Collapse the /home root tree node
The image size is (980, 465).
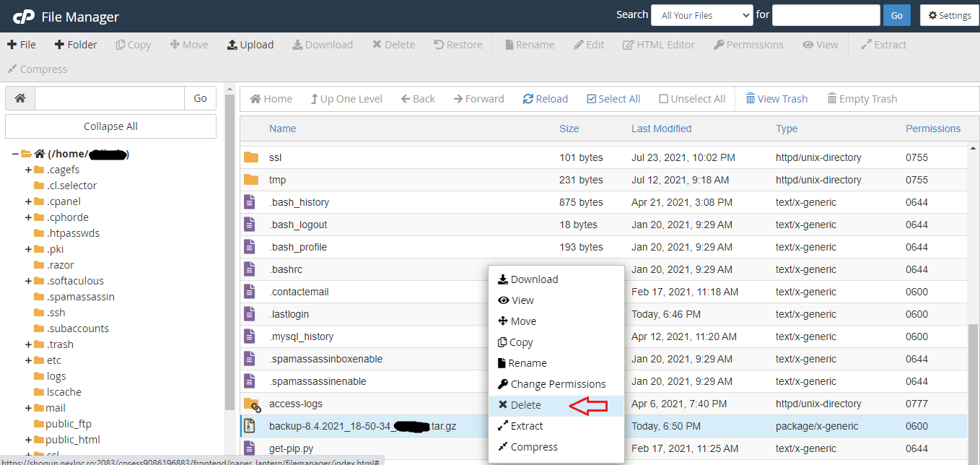tap(15, 154)
